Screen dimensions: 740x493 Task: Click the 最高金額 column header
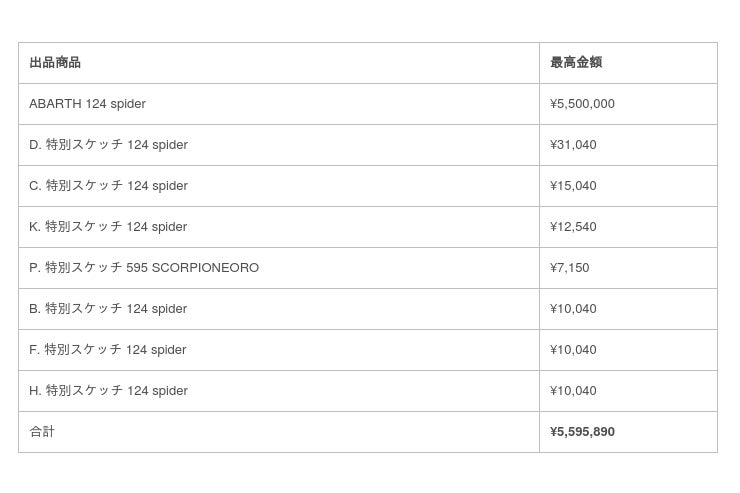pyautogui.click(x=576, y=63)
